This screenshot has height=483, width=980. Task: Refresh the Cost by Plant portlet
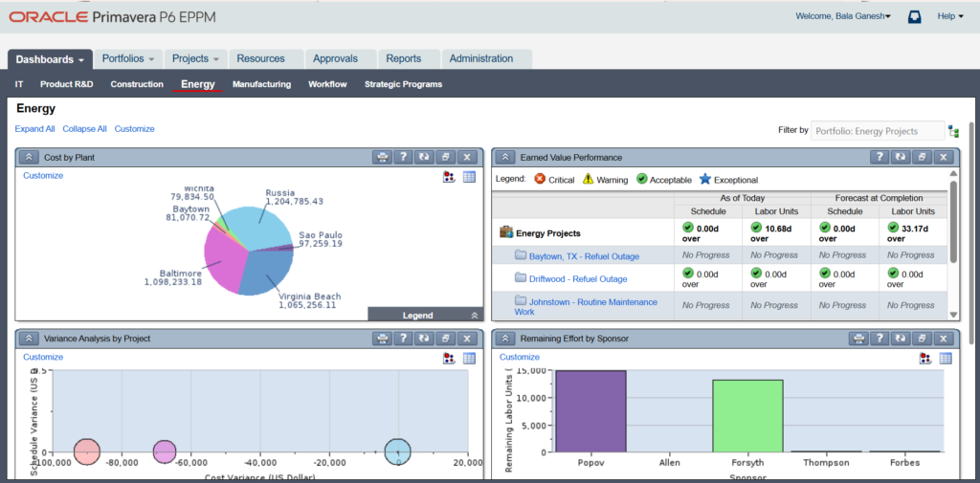[x=424, y=157]
